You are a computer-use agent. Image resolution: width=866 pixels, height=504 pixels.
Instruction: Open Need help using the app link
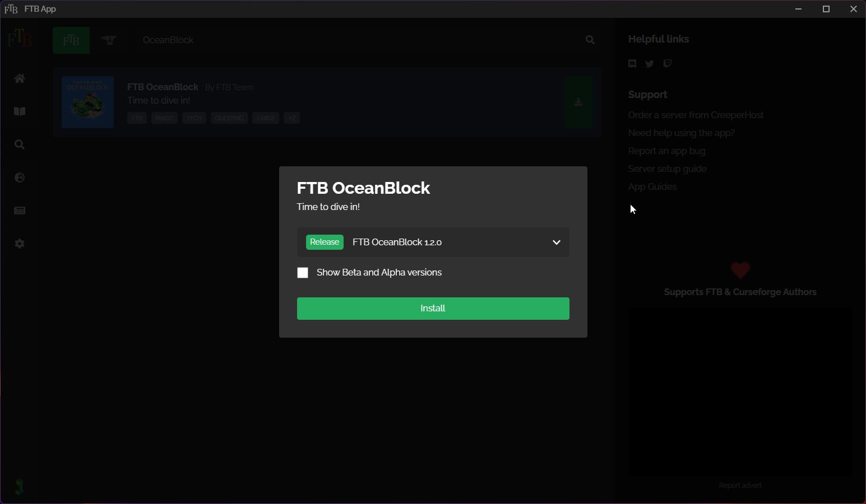coord(682,133)
